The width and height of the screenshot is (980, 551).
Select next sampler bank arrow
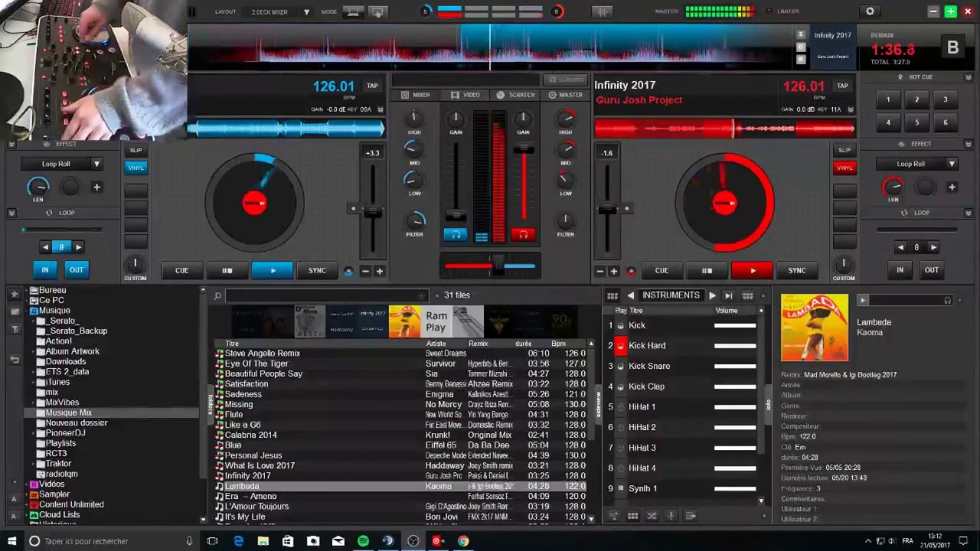[x=712, y=295]
